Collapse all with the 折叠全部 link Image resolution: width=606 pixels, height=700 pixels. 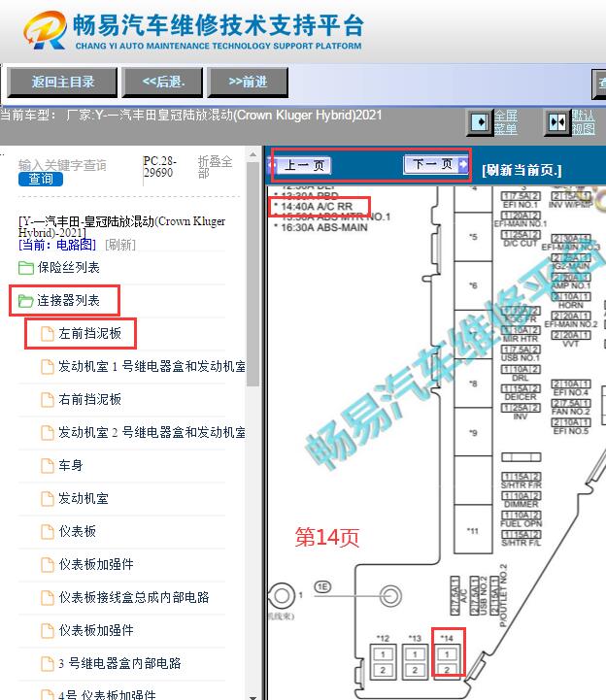(215, 167)
